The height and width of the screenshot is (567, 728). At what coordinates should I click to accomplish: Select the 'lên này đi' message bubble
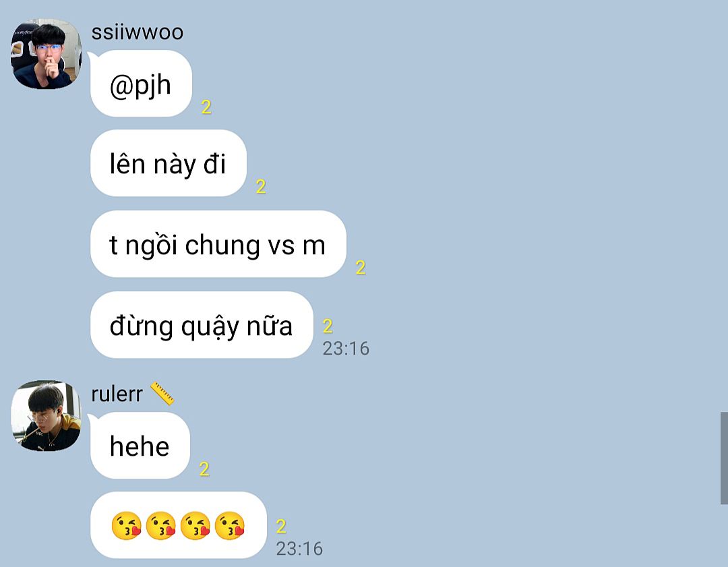(x=169, y=163)
